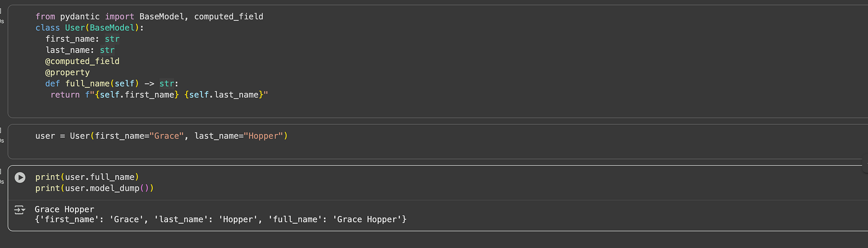
Task: Click the return f-string statement
Action: pos(159,95)
